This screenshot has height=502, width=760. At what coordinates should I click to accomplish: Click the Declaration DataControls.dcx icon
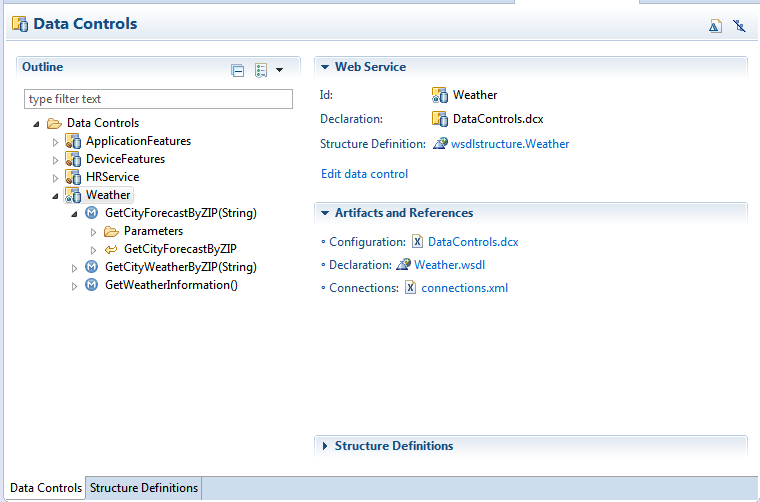point(440,119)
